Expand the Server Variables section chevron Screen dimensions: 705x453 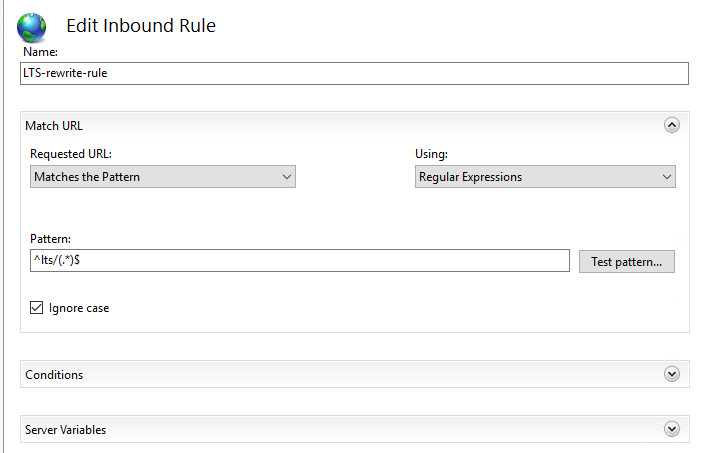coord(672,429)
